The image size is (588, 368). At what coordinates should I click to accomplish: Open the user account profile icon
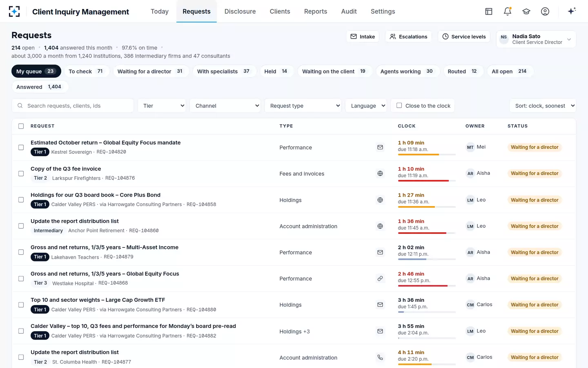(x=545, y=11)
